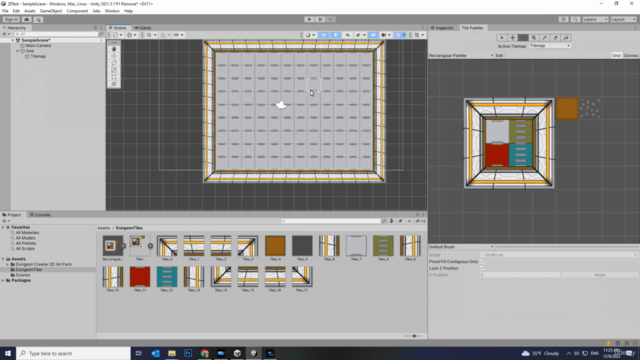Open the Scene gizmos dropdown arrow
Image resolution: width=640 pixels, height=360 pixels.
point(404,35)
